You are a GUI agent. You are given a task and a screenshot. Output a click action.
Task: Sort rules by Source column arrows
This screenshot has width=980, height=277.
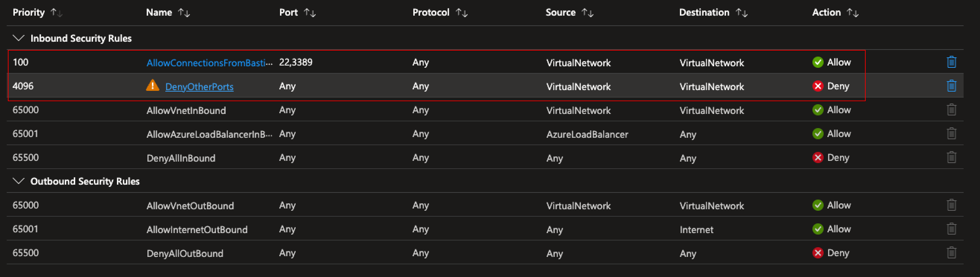click(x=588, y=13)
